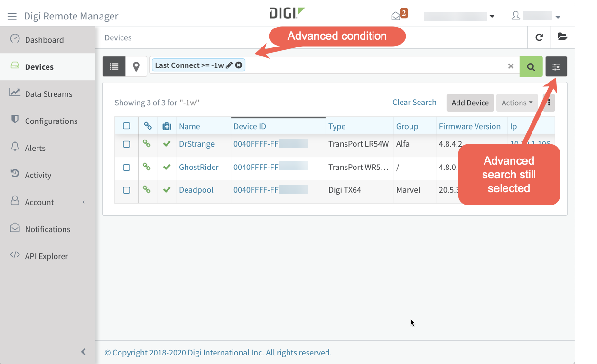Click DrStrange connection status icon
This screenshot has height=364, width=597.
click(x=147, y=143)
